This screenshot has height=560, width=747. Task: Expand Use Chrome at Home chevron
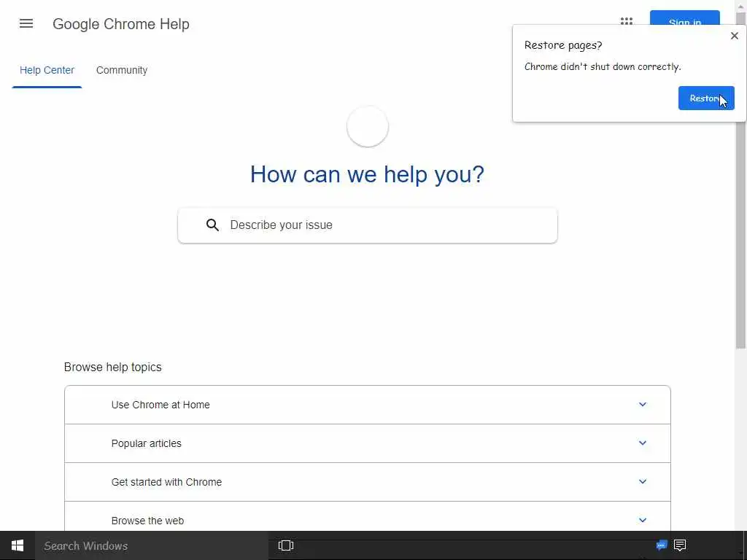click(x=642, y=404)
